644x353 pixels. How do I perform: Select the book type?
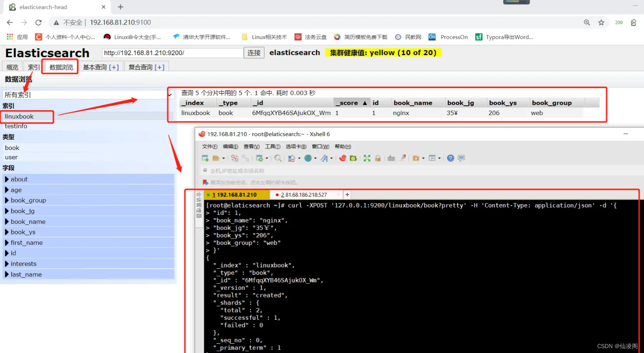coord(88,148)
